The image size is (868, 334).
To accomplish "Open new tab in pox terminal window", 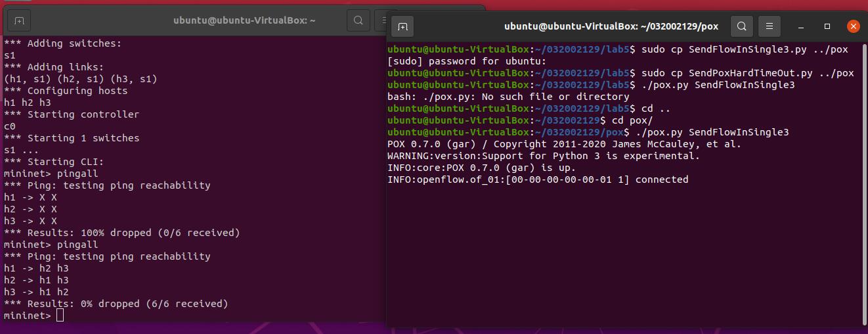I will 403,26.
